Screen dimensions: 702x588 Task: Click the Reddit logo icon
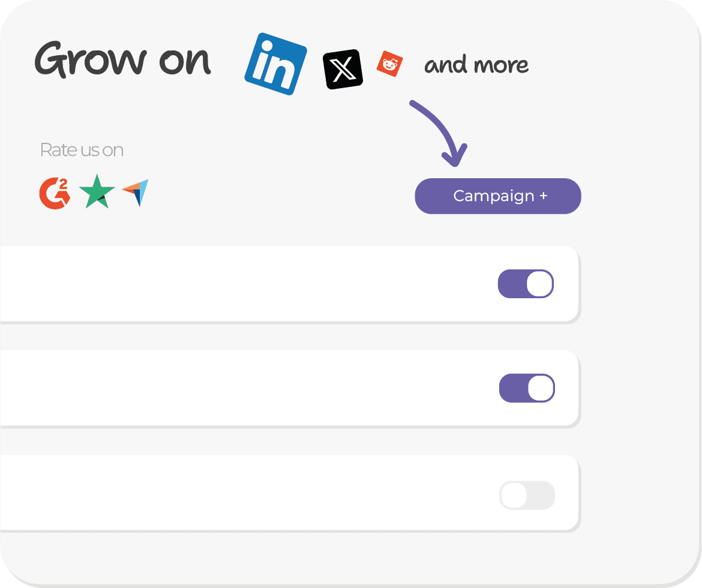389,64
